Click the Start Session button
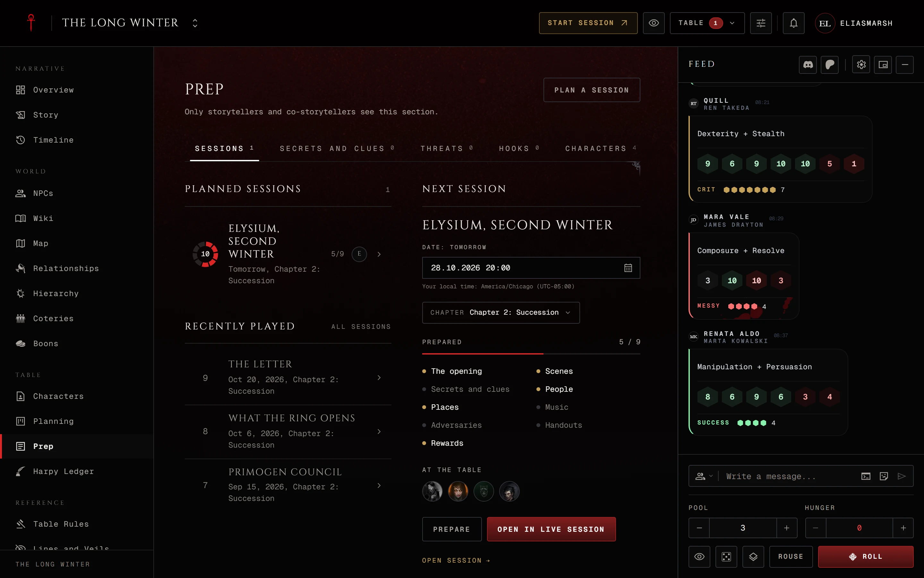Screen dimensions: 924x578 click(x=588, y=23)
